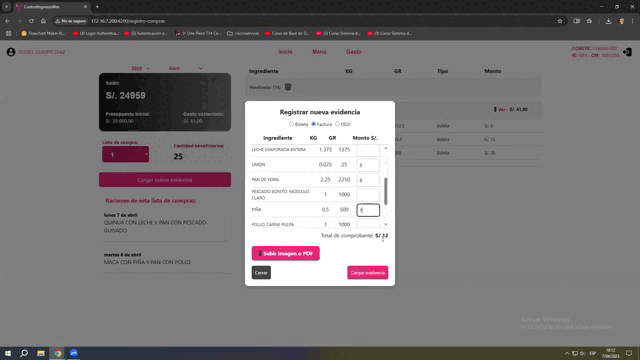This screenshot has height=360, width=640.
Task: Bookmark this page with the star icon
Action: point(560,21)
